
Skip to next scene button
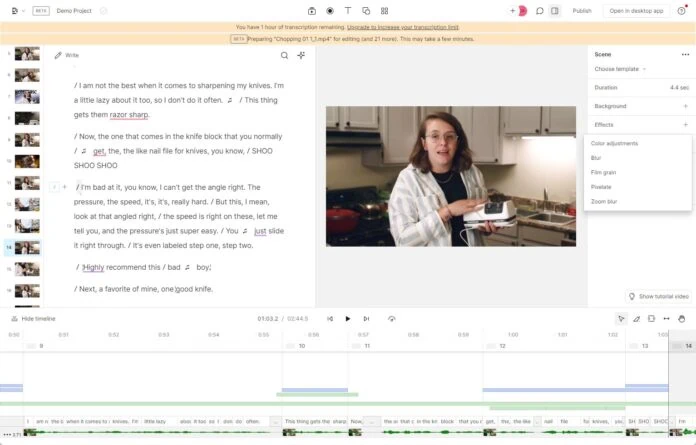click(366, 319)
